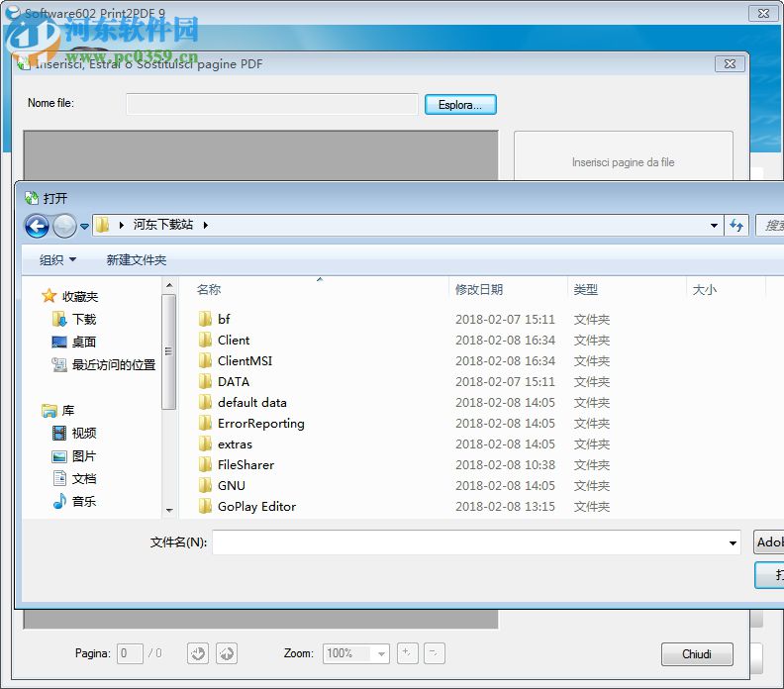This screenshot has width=784, height=689.
Task: Select the extras folder icon
Action: (x=205, y=443)
